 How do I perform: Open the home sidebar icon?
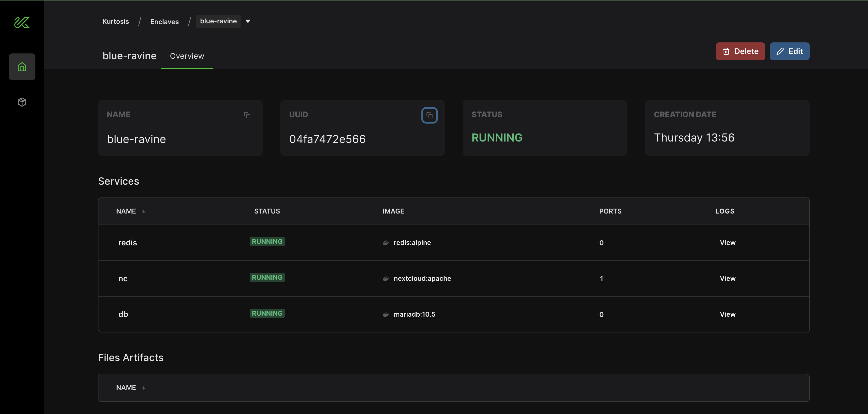(x=22, y=67)
